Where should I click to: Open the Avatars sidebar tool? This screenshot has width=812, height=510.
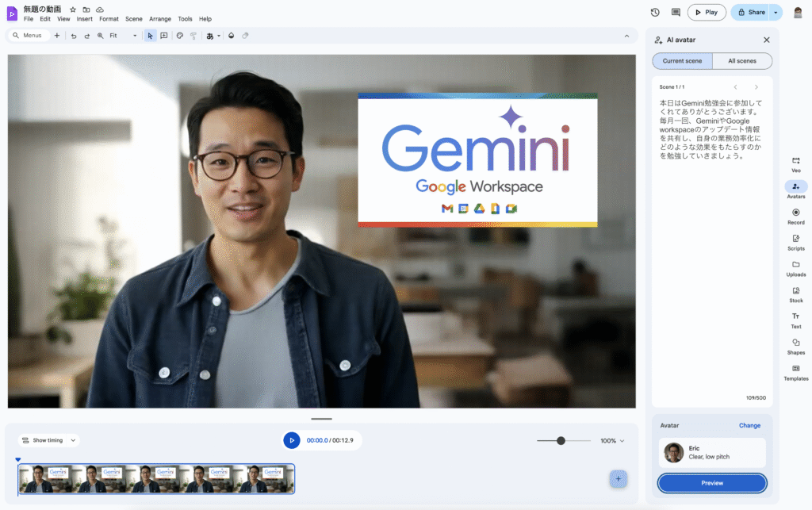(x=796, y=190)
